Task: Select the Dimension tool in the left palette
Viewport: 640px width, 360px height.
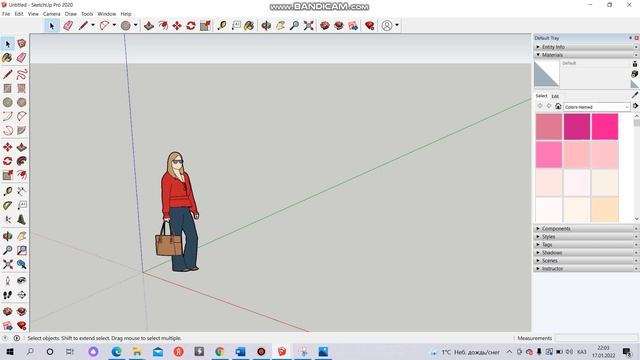Action: click(22, 191)
